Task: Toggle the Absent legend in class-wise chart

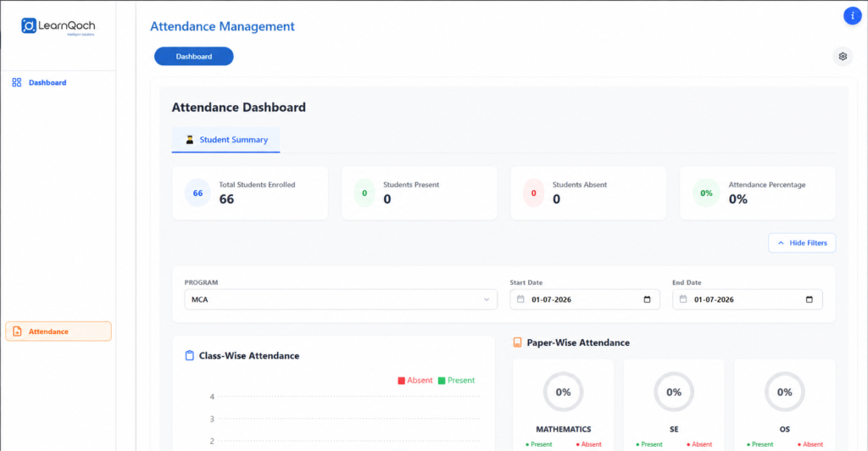Action: click(415, 380)
